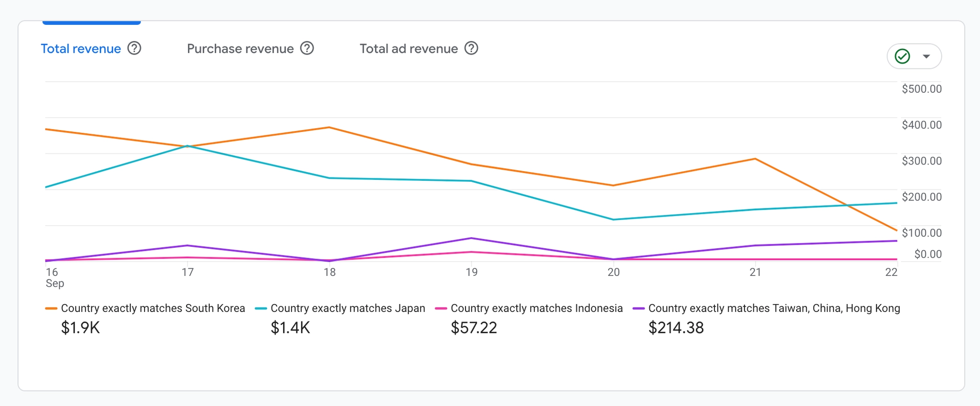Switch to the Total revenue tab
The width and height of the screenshot is (980, 406).
click(x=81, y=49)
